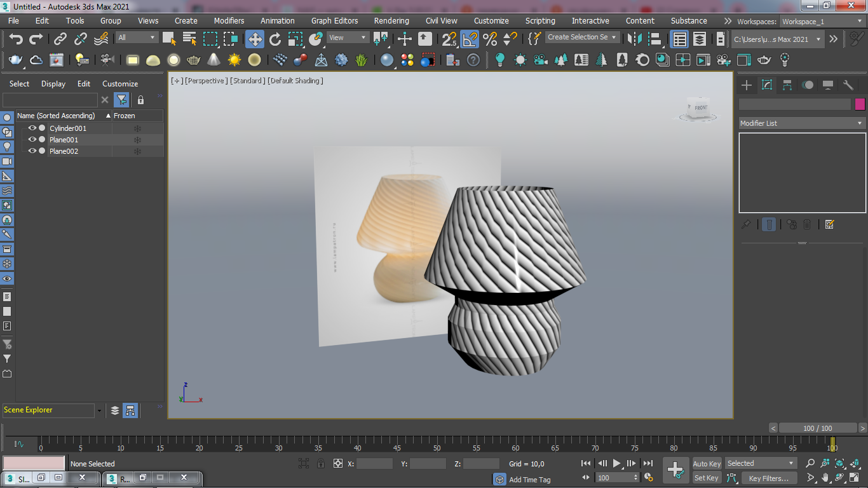This screenshot has width=868, height=488.
Task: Toggle visibility of Plane002
Action: [32, 151]
